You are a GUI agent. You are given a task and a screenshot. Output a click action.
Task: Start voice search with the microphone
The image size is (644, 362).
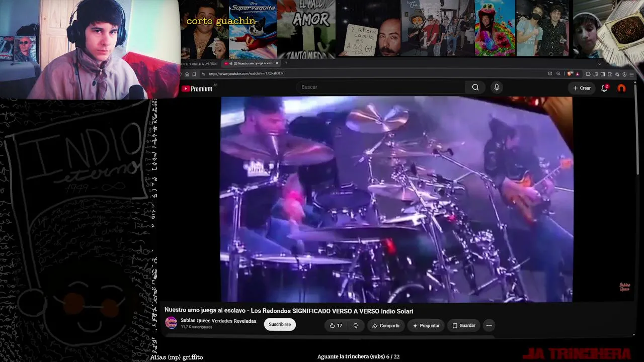[x=497, y=87]
